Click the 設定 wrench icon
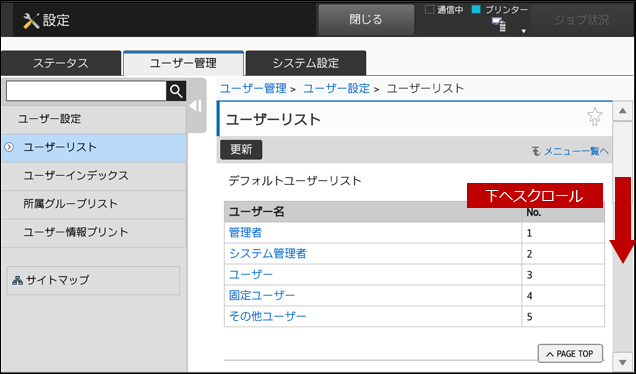636x374 pixels. tap(31, 21)
